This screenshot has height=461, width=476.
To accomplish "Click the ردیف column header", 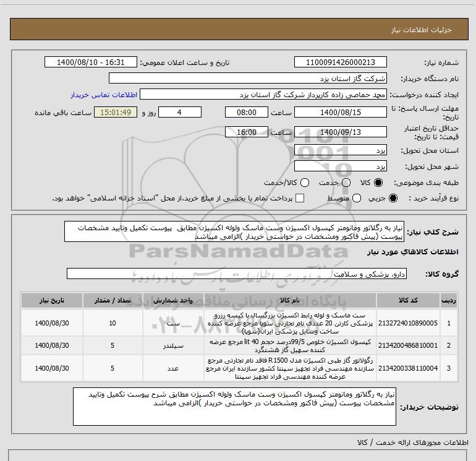I will (x=449, y=300).
